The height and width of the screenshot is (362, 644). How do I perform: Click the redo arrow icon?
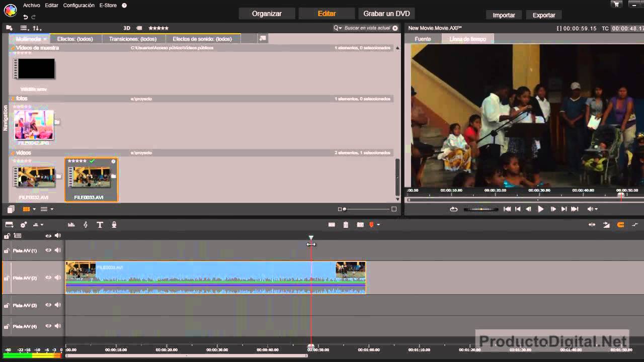[x=34, y=17]
